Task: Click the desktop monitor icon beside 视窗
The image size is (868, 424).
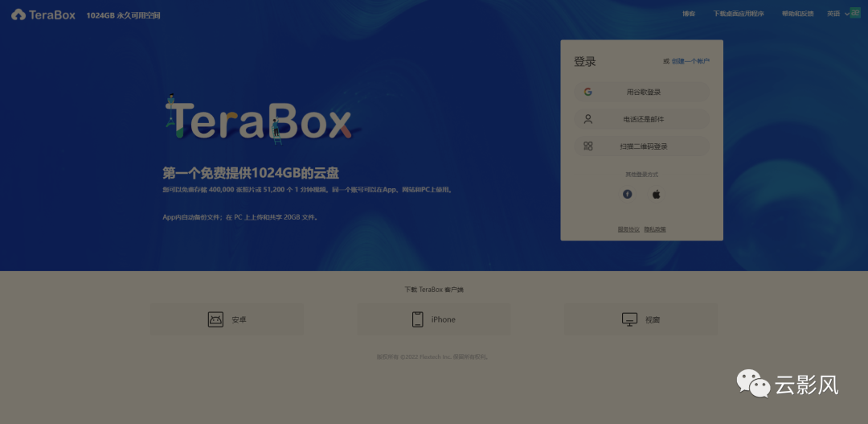Action: (x=630, y=319)
